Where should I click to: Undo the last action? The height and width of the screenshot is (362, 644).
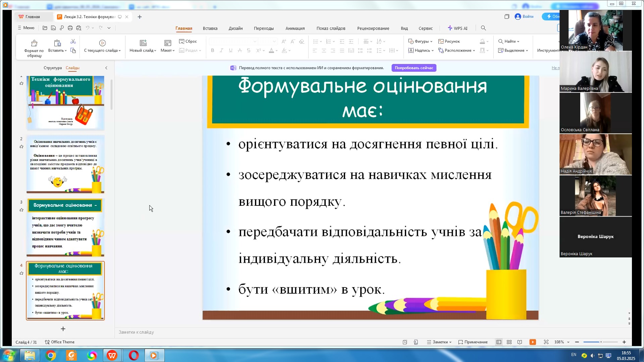(88, 28)
